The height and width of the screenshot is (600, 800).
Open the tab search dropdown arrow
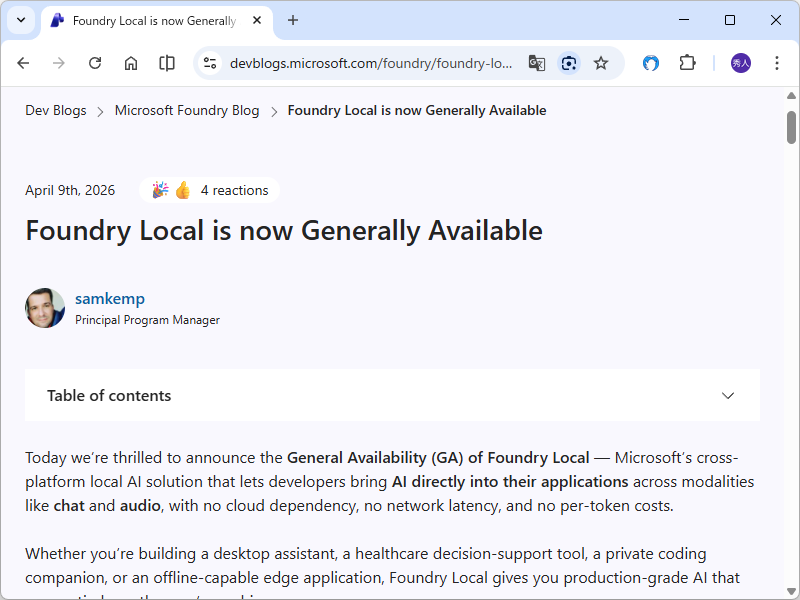point(21,20)
